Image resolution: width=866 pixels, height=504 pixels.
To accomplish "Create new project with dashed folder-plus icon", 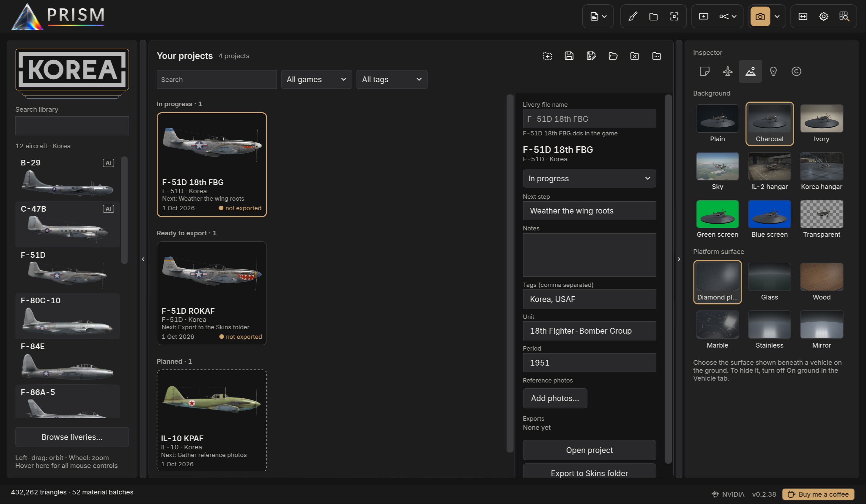I will pyautogui.click(x=547, y=56).
